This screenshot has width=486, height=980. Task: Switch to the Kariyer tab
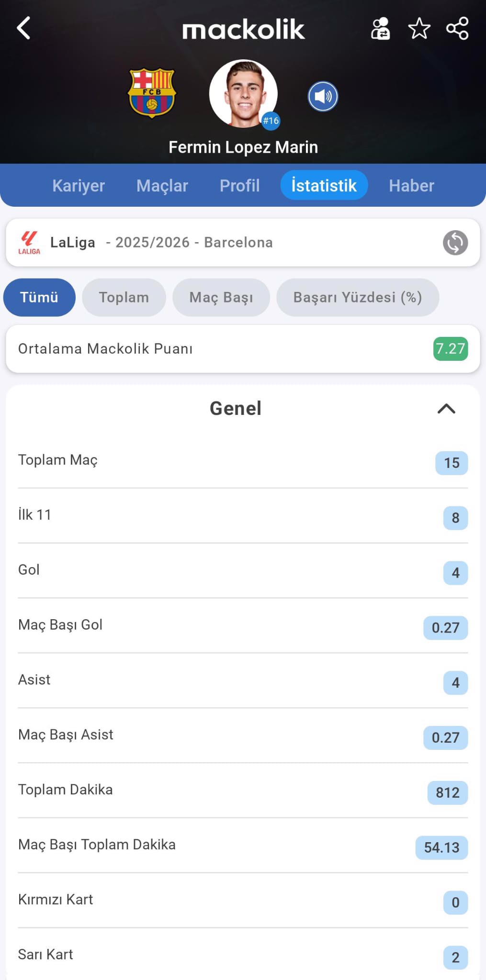[79, 186]
